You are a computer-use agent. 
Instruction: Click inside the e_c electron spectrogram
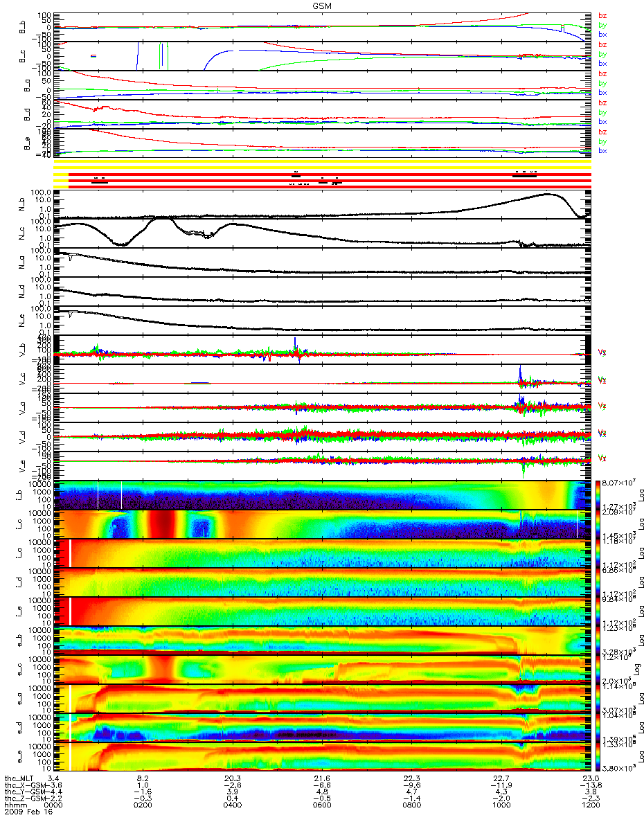[x=323, y=669]
